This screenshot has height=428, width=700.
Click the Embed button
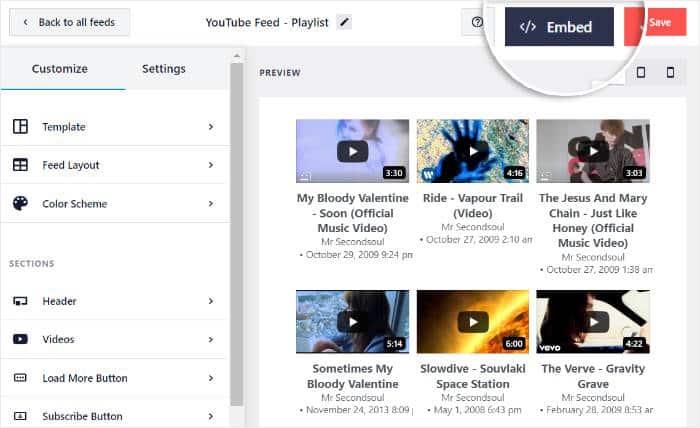[x=558, y=27]
